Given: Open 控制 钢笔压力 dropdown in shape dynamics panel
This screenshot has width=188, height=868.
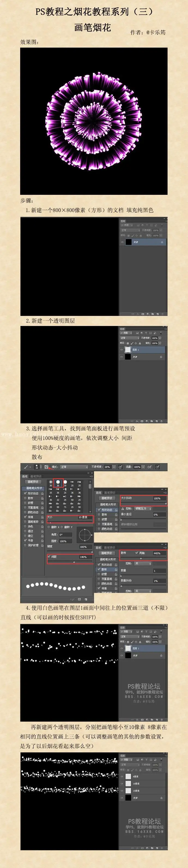Looking at the screenshot, I should click(x=143, y=509).
